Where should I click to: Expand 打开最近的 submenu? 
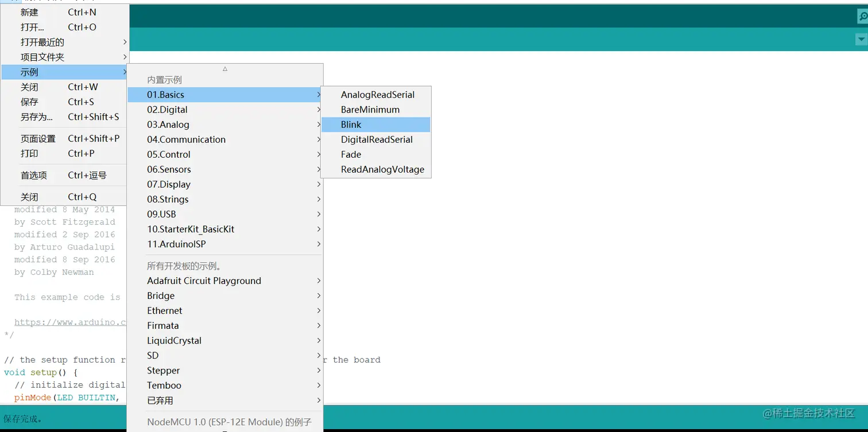click(x=64, y=42)
